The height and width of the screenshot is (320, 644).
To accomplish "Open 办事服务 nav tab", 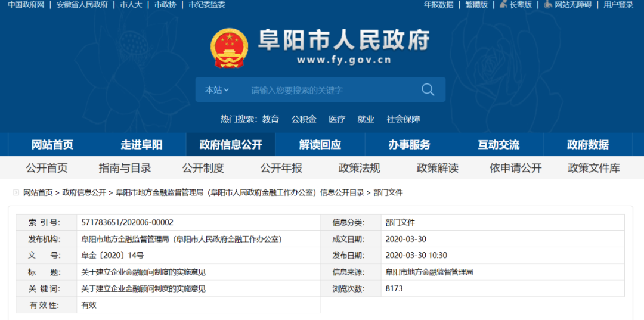I will pos(410,144).
